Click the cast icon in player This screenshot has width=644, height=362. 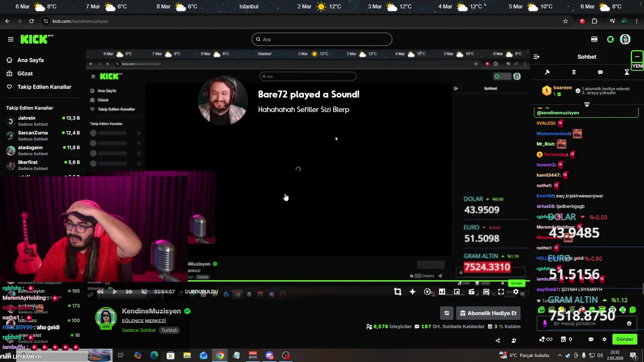[x=471, y=292]
